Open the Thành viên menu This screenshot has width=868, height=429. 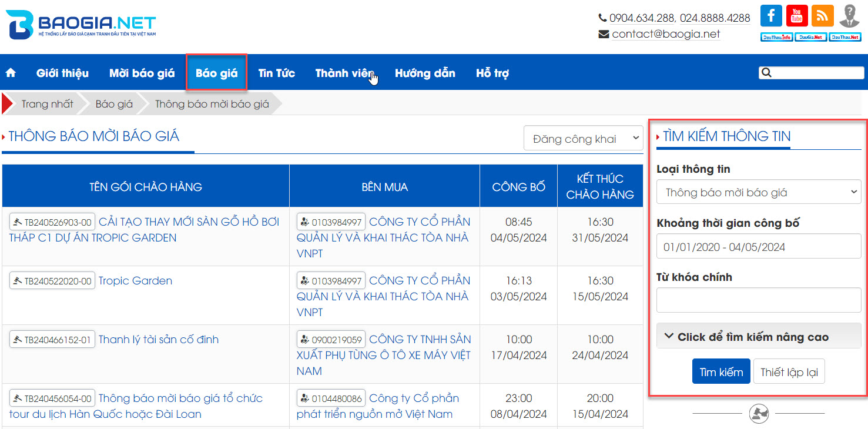[344, 73]
